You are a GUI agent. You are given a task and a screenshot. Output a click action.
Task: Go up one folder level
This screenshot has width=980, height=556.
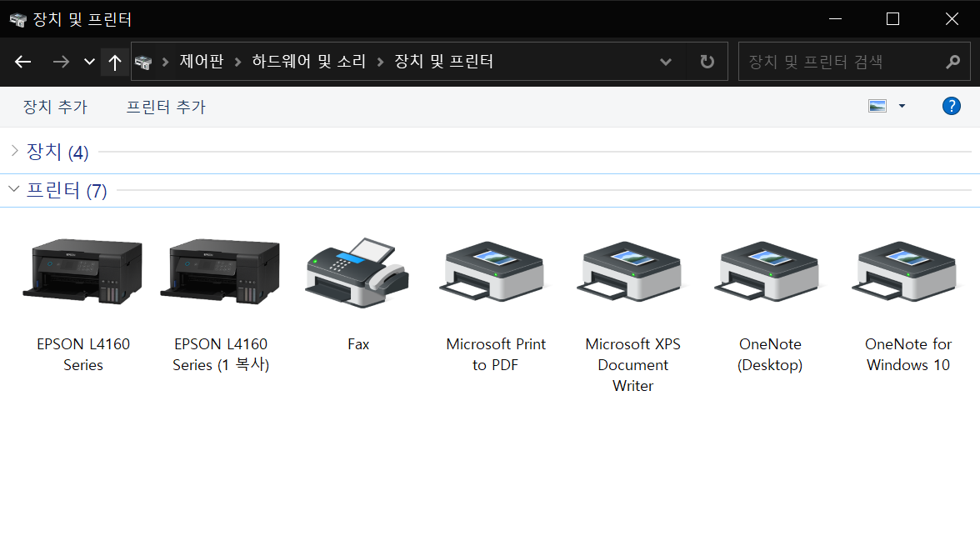[x=114, y=62]
